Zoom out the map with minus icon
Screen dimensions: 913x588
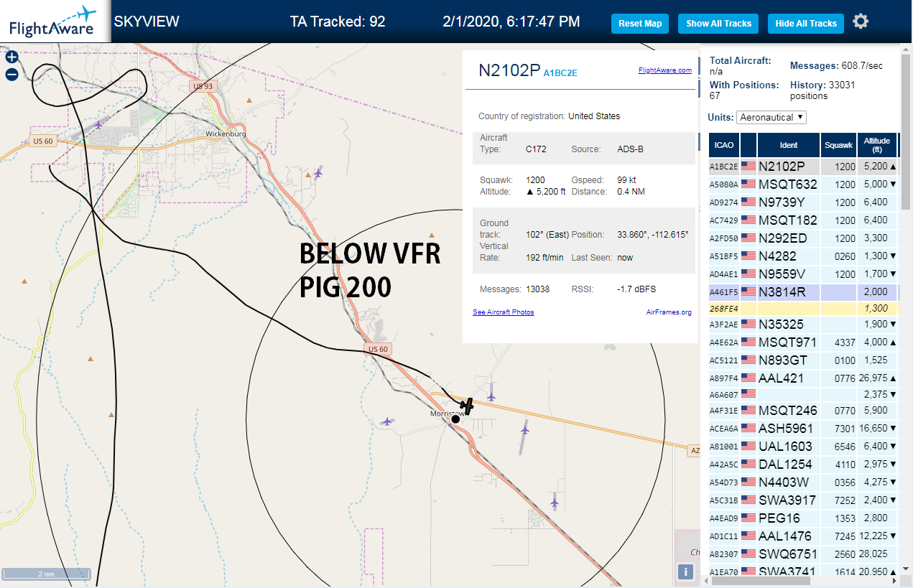point(11,75)
